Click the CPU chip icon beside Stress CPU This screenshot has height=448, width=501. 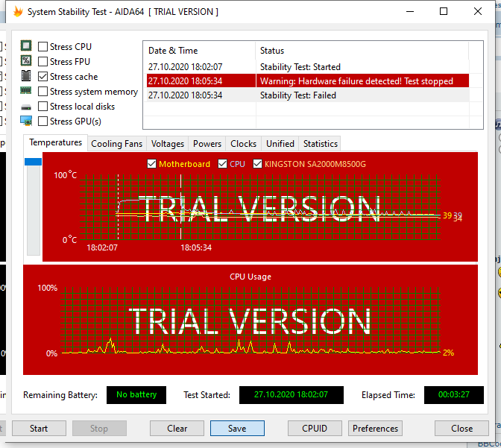(26, 45)
